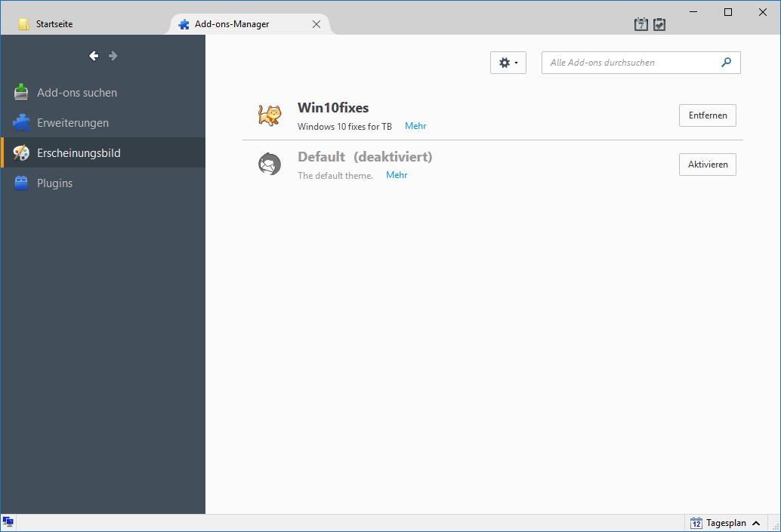The height and width of the screenshot is (532, 781).
Task: Select the Win10fixes theme title
Action: 333,107
